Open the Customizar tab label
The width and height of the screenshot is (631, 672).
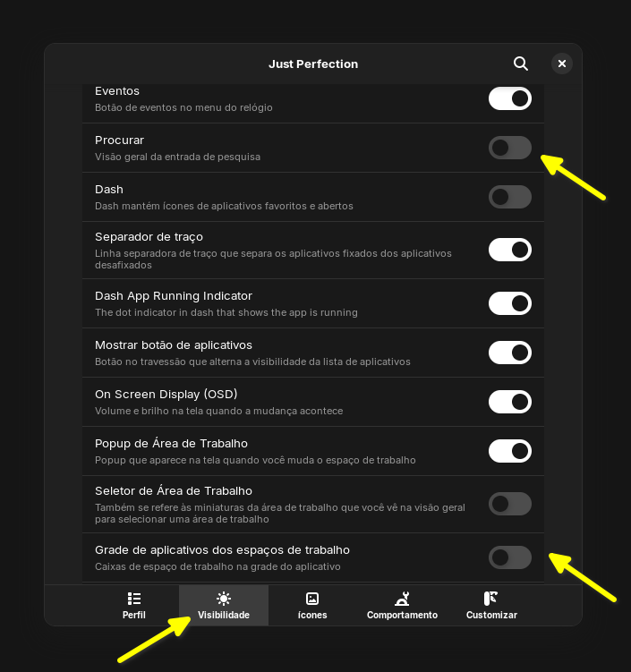click(x=491, y=615)
